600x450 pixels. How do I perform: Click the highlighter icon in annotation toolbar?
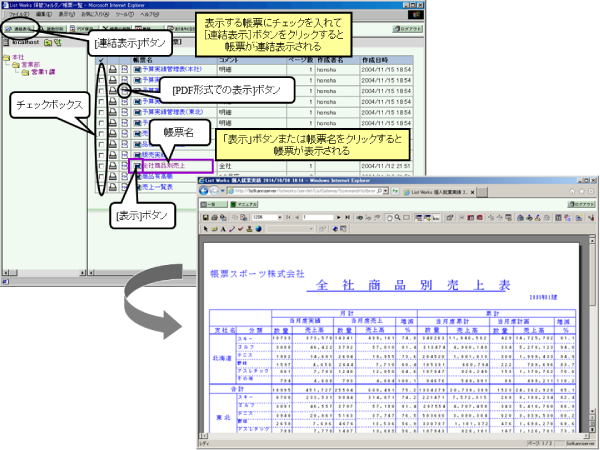click(214, 229)
